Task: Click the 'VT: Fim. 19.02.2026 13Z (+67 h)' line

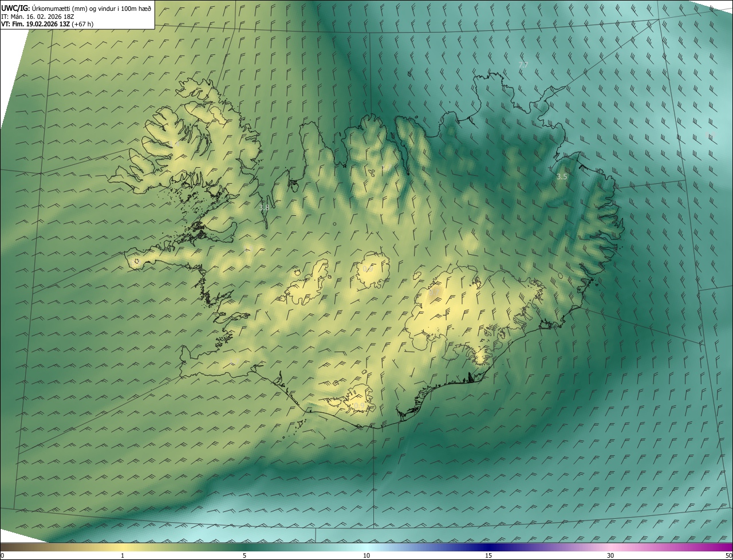Action: click(48, 24)
